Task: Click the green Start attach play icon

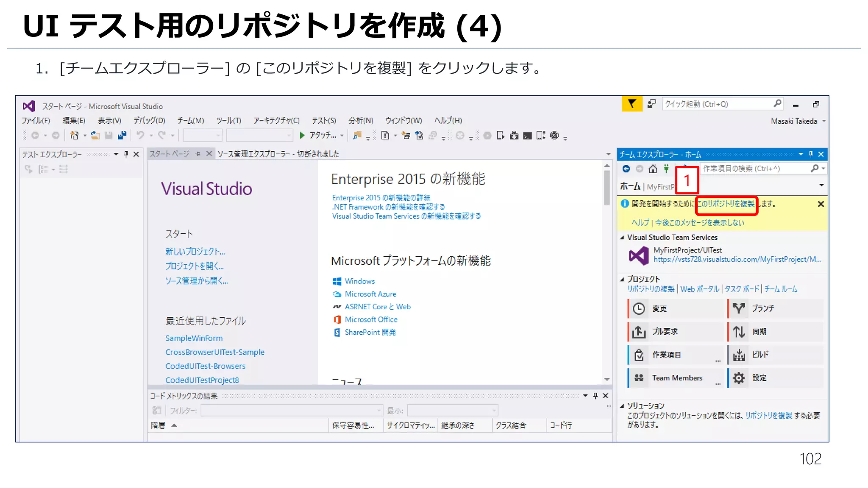Action: pyautogui.click(x=302, y=135)
